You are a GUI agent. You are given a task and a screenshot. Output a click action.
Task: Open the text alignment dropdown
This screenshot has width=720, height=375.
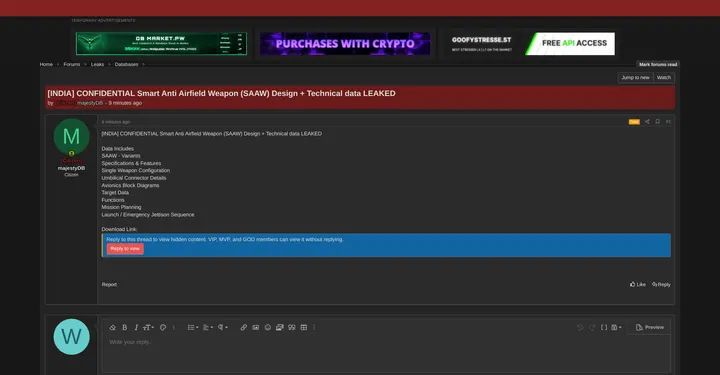tap(208, 327)
